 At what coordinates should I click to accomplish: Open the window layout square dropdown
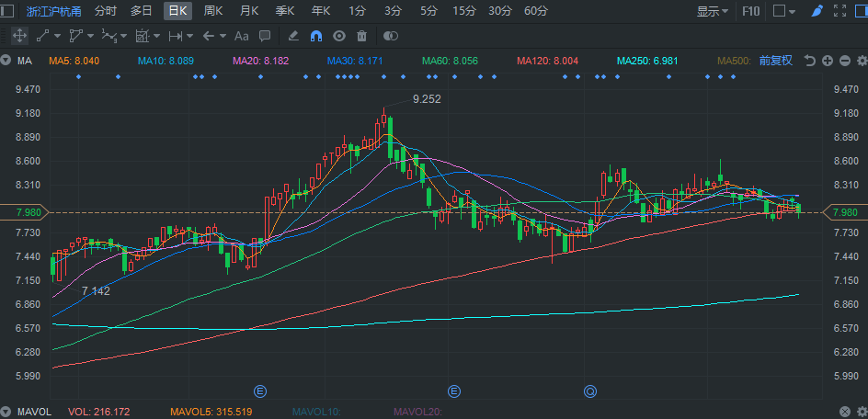pos(783,10)
